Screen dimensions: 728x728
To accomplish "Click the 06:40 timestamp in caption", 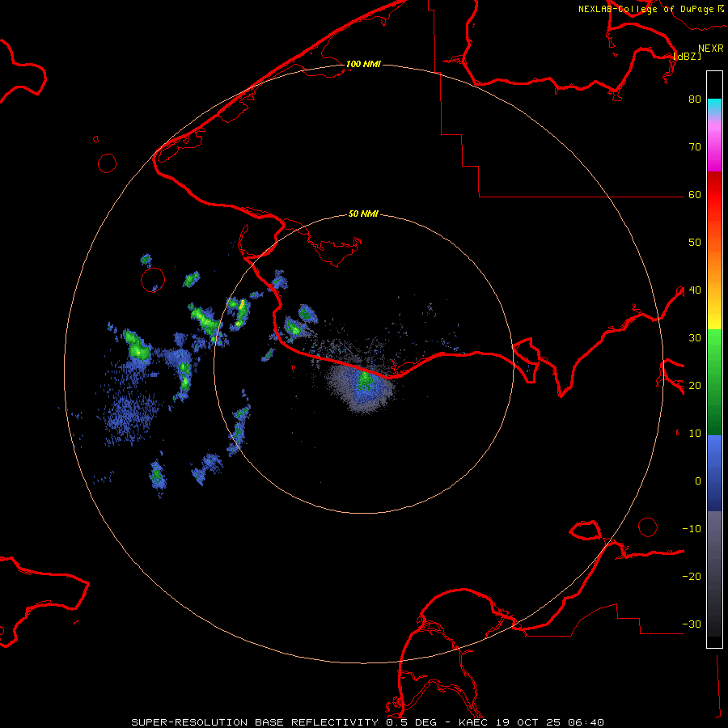I will pyautogui.click(x=587, y=722).
